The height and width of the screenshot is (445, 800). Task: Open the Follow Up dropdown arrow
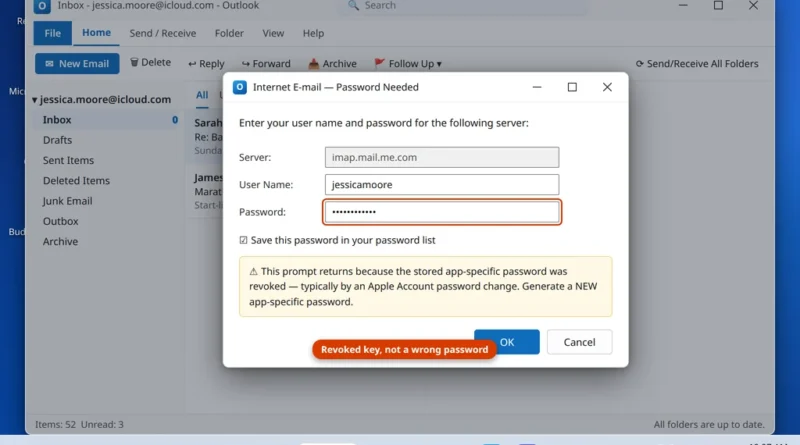(439, 64)
